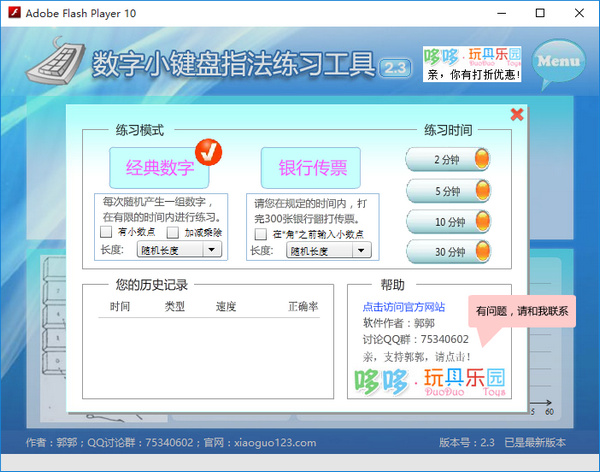Open the Menu speech bubble button
The height and width of the screenshot is (472, 600).
click(559, 64)
